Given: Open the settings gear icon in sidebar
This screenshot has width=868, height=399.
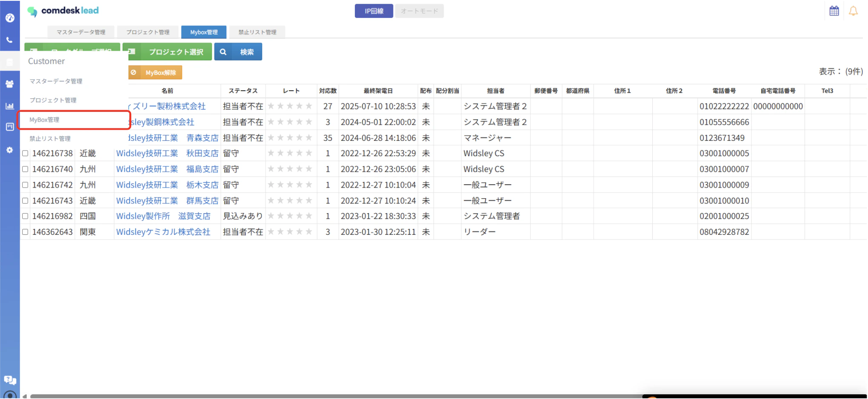Looking at the screenshot, I should tap(10, 150).
